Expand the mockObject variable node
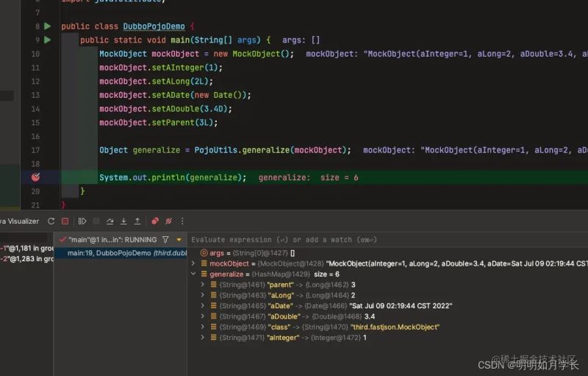Screen dimensions: 588x376 point(193,263)
